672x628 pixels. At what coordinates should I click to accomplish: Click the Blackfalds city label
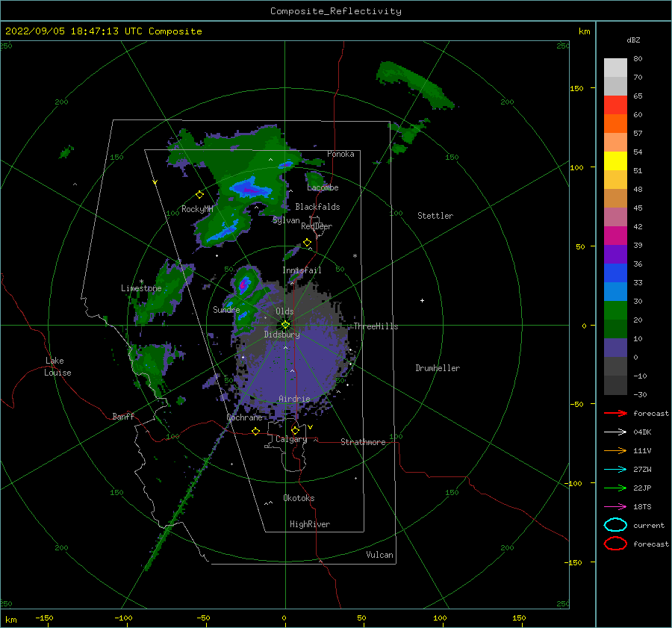317,207
